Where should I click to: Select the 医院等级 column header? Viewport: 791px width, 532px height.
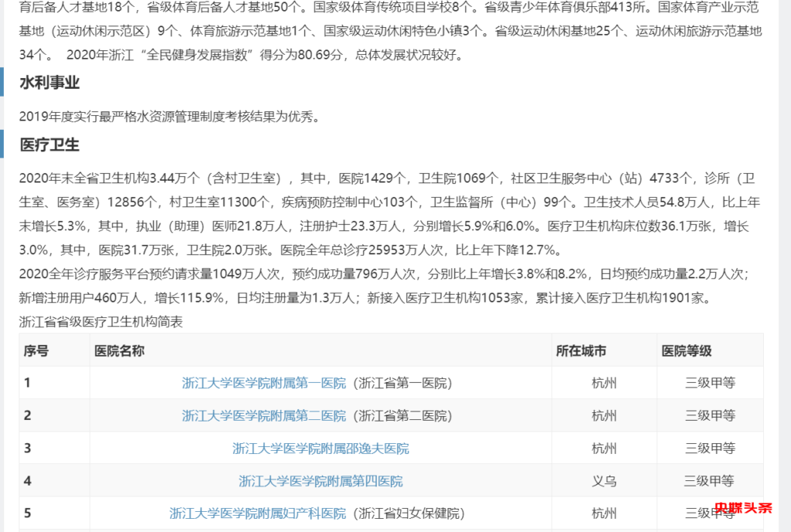(686, 351)
